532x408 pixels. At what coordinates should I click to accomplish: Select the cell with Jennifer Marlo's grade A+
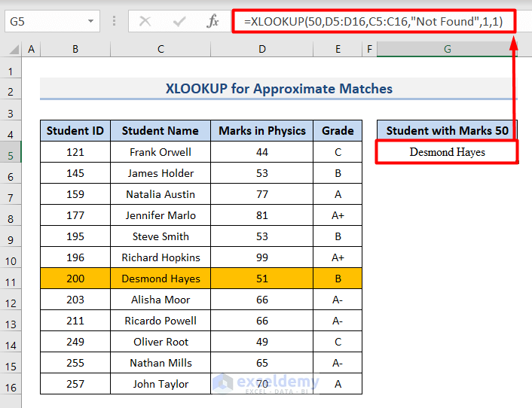pyautogui.click(x=338, y=215)
